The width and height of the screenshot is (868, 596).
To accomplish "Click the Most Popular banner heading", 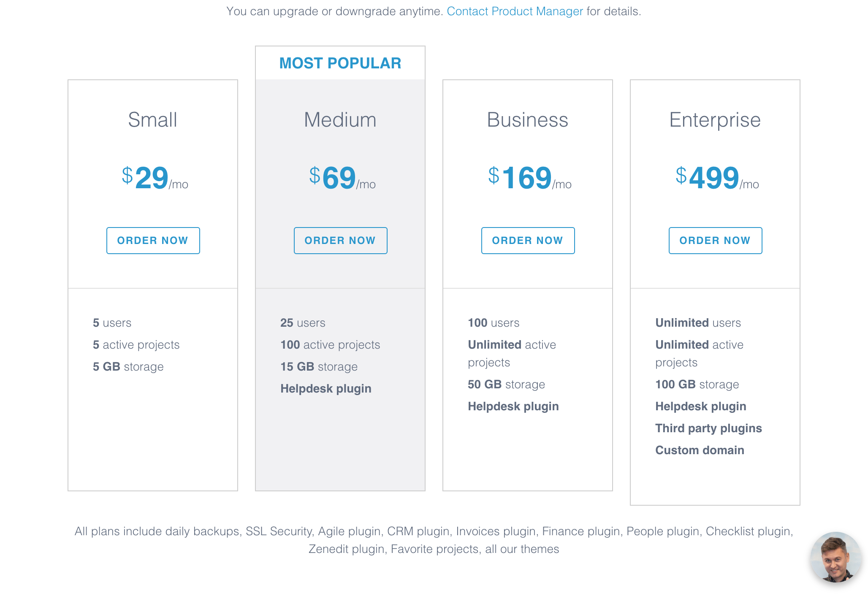I will click(x=340, y=63).
